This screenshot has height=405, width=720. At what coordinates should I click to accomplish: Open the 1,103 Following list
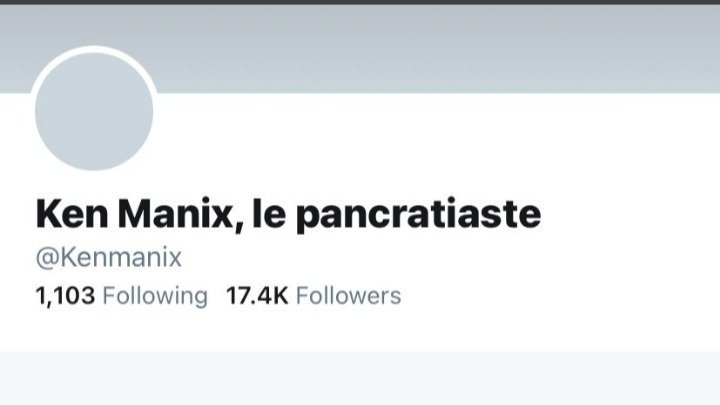[122, 296]
